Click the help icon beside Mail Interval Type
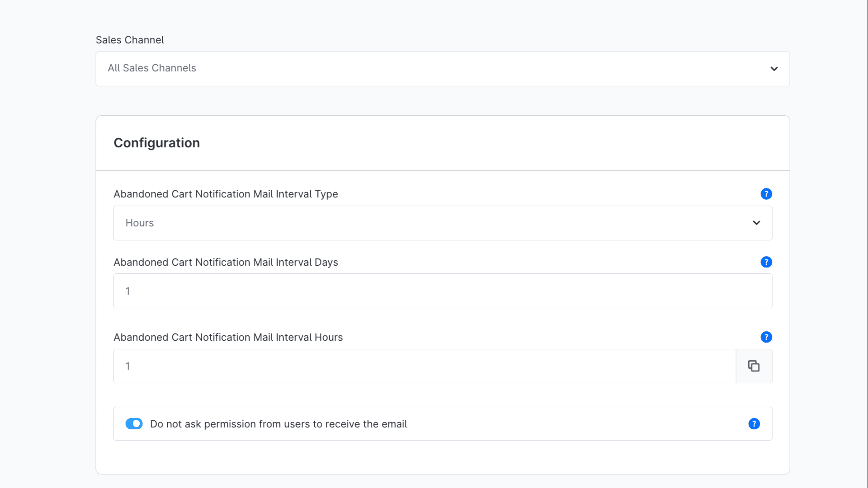 766,193
